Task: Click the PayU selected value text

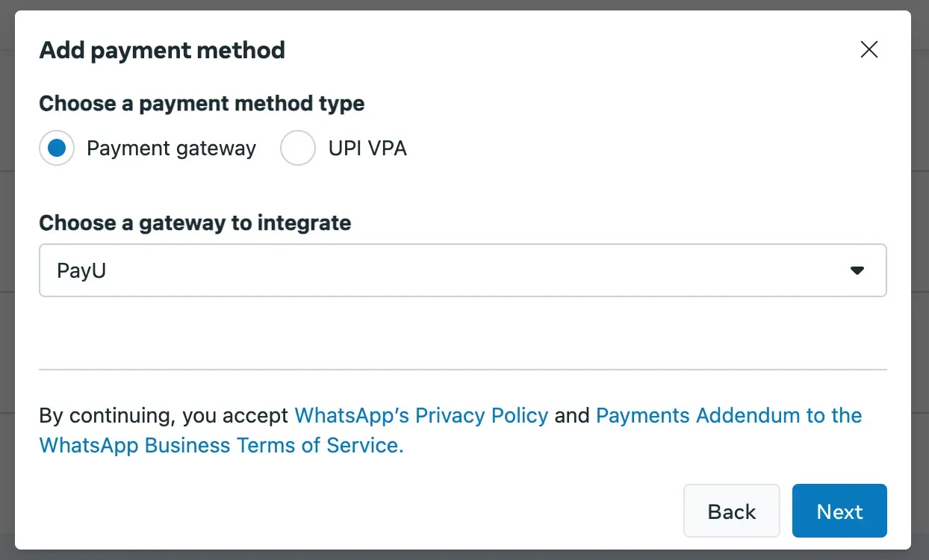Action: pos(81,270)
